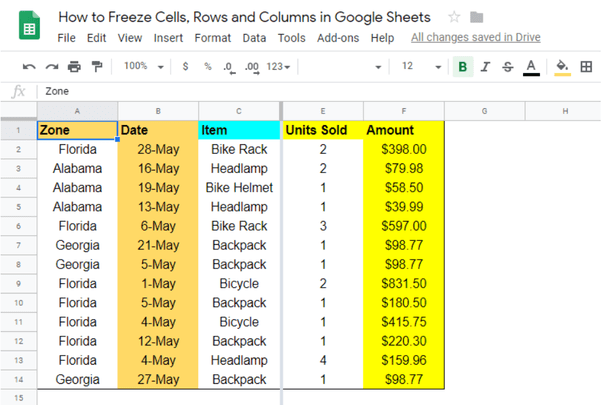Open the View menu

point(130,38)
